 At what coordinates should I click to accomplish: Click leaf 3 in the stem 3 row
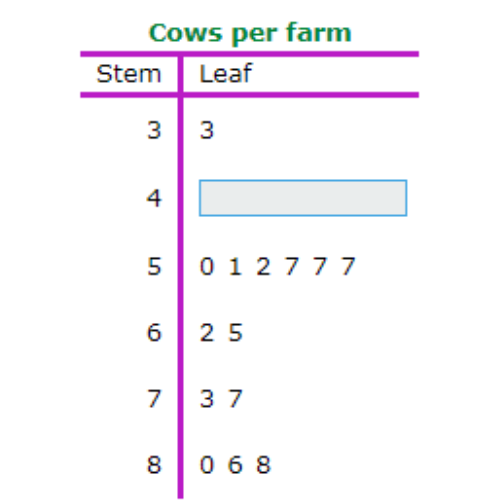tap(207, 130)
